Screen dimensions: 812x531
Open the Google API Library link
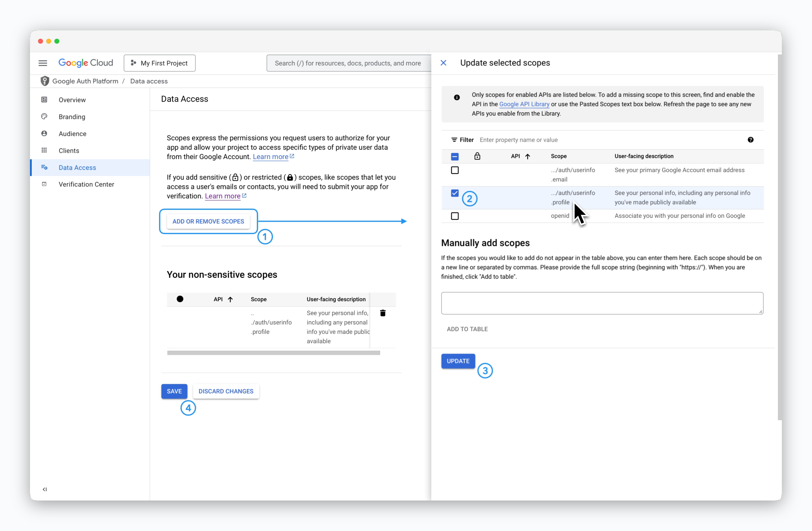[524, 104]
